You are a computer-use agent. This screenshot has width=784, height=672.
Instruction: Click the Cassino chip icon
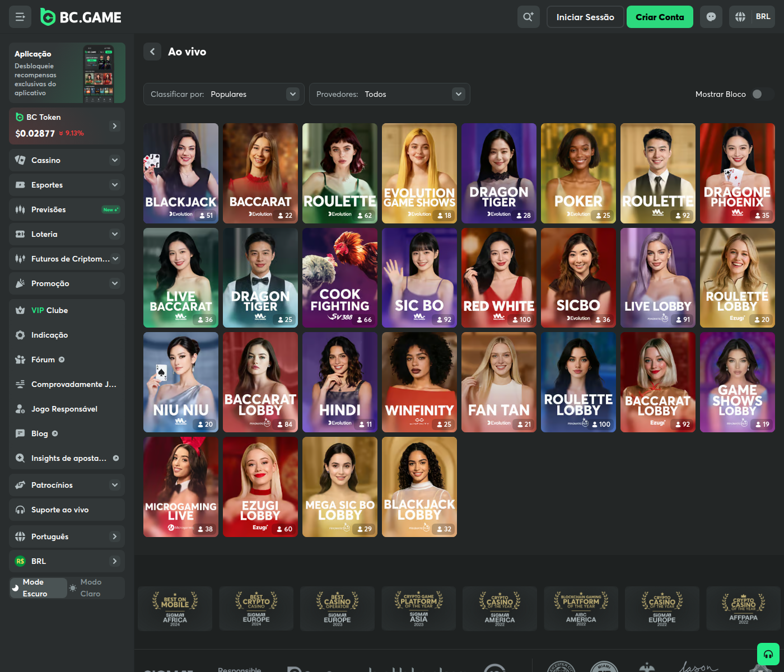(x=20, y=160)
